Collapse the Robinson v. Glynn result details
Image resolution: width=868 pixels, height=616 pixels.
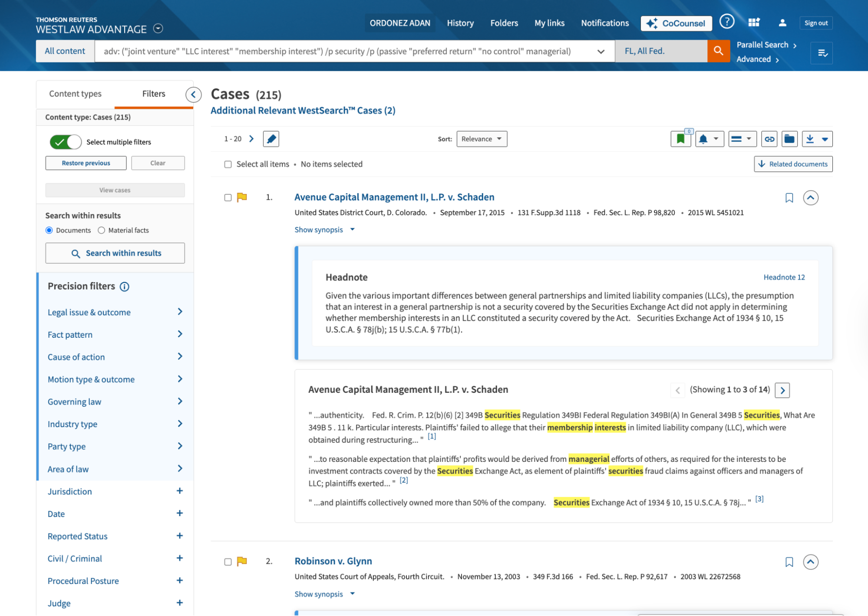[x=810, y=562]
